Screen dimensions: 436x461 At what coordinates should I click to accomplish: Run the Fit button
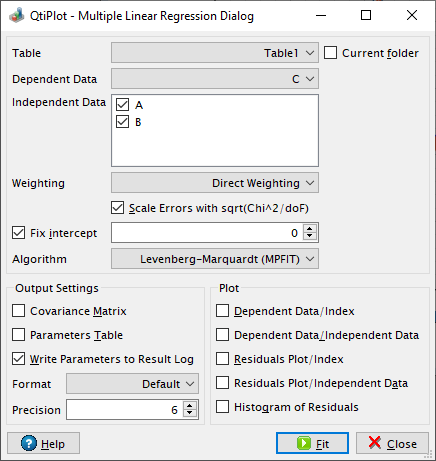(312, 443)
